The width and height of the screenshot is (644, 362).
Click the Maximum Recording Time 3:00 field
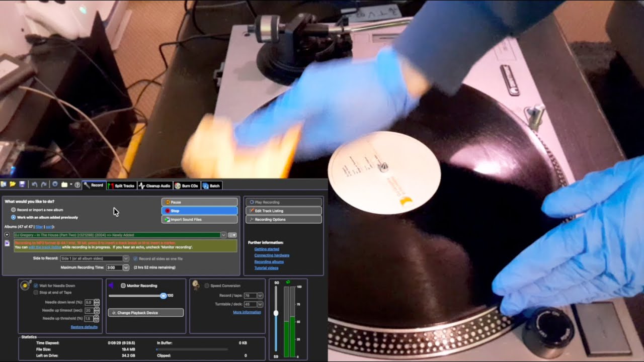coord(114,267)
